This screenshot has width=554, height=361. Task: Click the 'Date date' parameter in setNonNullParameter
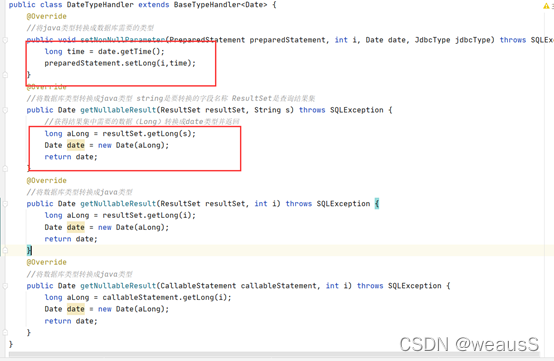(x=385, y=40)
